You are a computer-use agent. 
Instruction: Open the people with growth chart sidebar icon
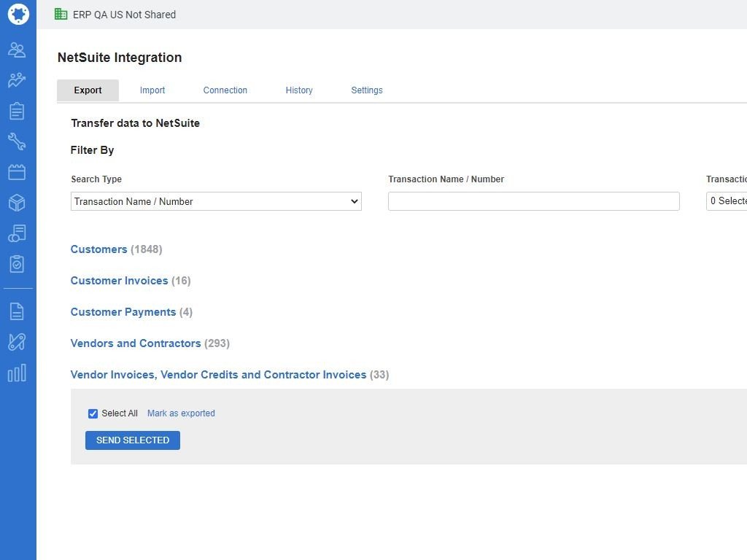click(x=18, y=80)
